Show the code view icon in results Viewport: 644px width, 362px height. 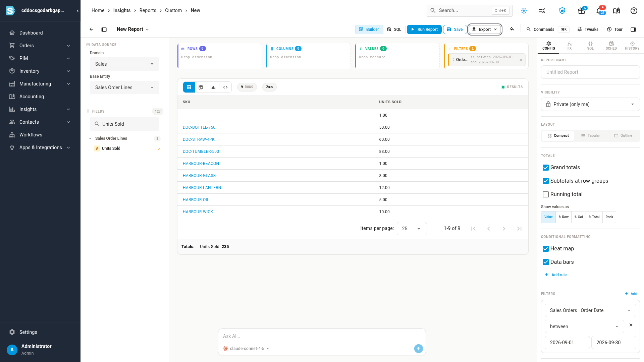tap(225, 87)
